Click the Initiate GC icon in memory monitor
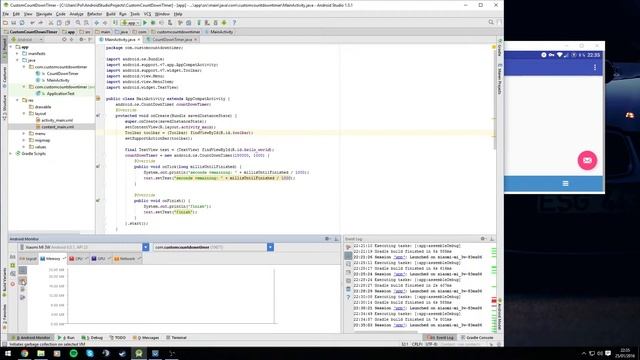This screenshot has height=360, width=640. coord(23,281)
